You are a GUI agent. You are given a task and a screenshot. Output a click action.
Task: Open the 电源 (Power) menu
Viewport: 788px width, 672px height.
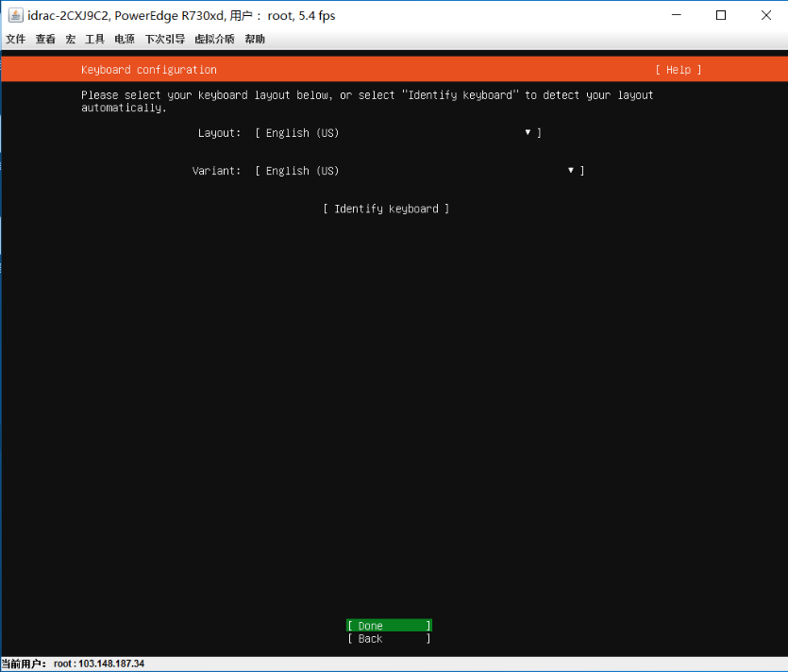pos(125,40)
